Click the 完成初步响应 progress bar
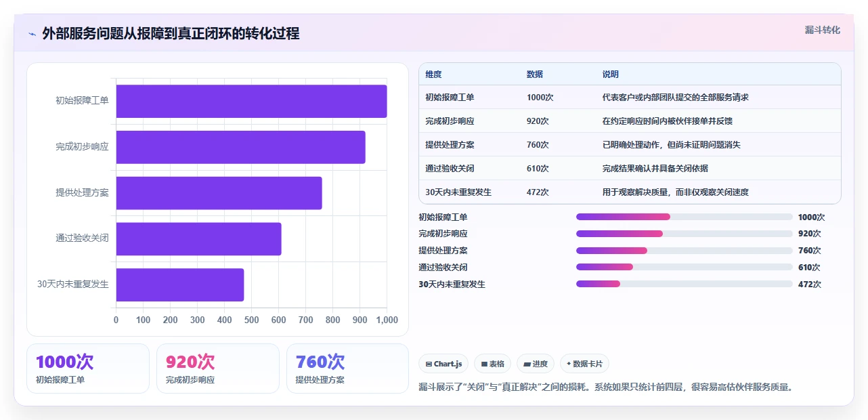Image resolution: width=868 pixels, height=420 pixels. (x=684, y=234)
